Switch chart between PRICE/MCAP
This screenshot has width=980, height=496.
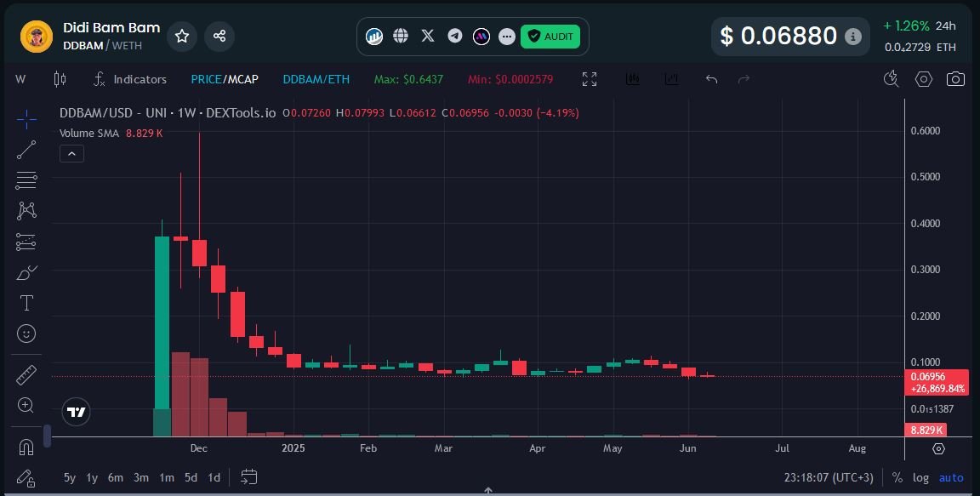pos(225,79)
